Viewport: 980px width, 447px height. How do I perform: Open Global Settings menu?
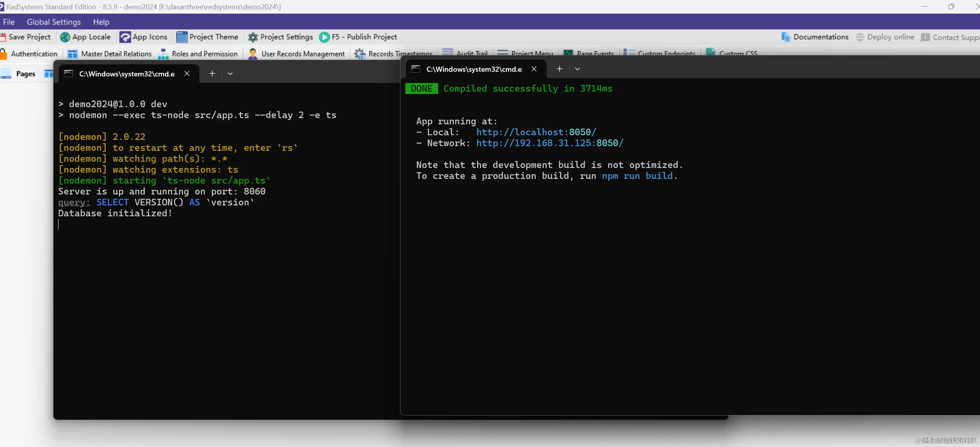coord(53,22)
